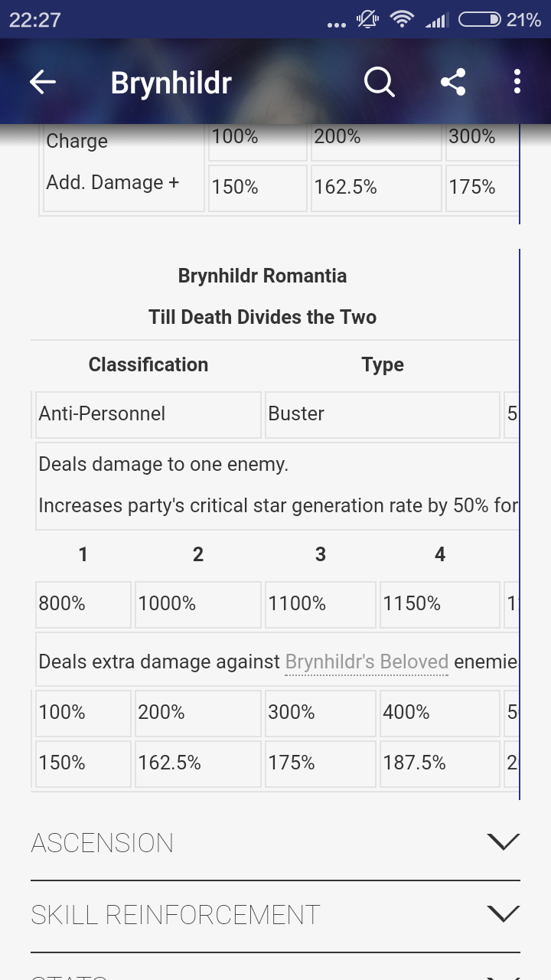Screen dimensions: 551x980
Task: Open the search magnifier icon
Action: pos(379,82)
